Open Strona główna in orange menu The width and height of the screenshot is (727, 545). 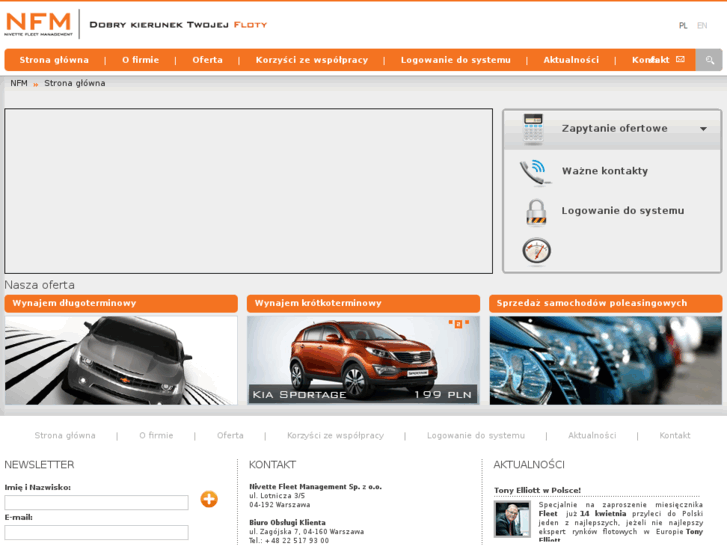tap(54, 60)
